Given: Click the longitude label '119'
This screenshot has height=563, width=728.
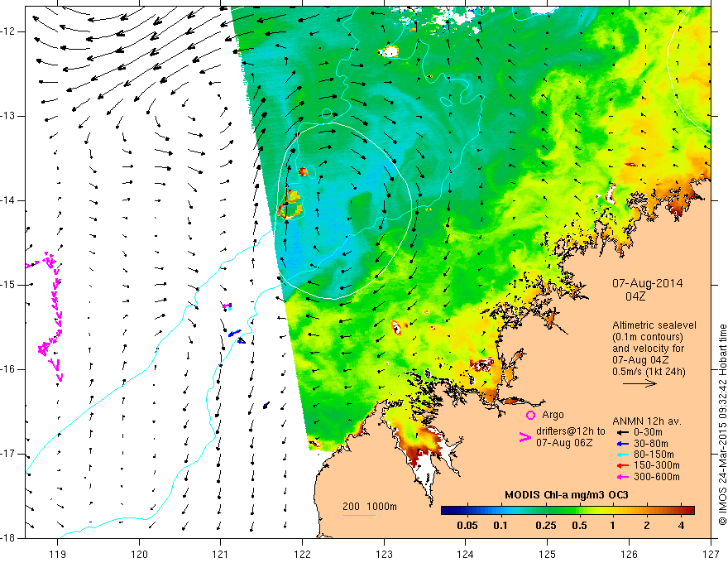Looking at the screenshot, I should [x=58, y=554].
